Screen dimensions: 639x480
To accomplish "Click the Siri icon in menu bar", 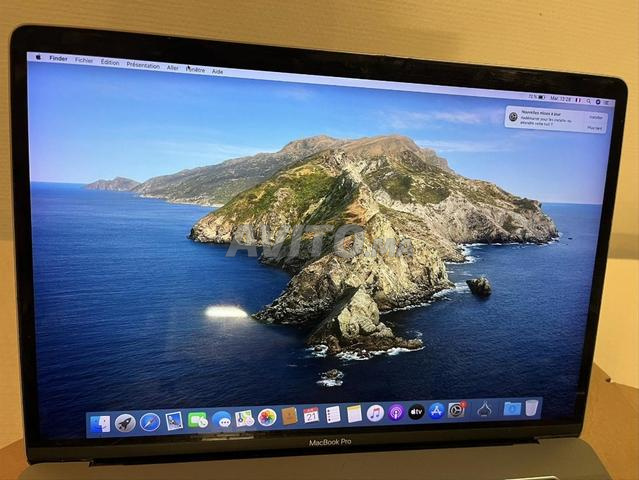I will pyautogui.click(x=598, y=101).
